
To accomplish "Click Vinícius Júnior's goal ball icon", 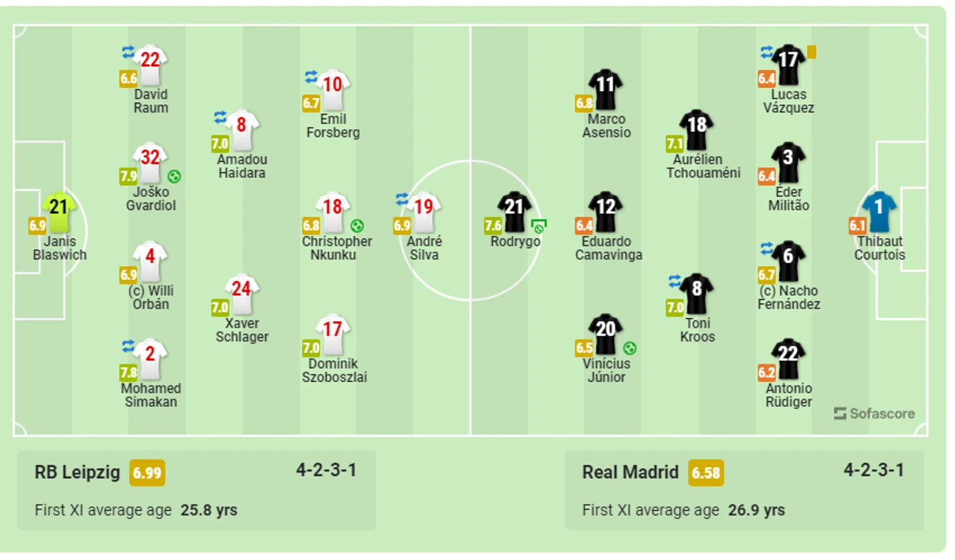I will click(x=630, y=348).
